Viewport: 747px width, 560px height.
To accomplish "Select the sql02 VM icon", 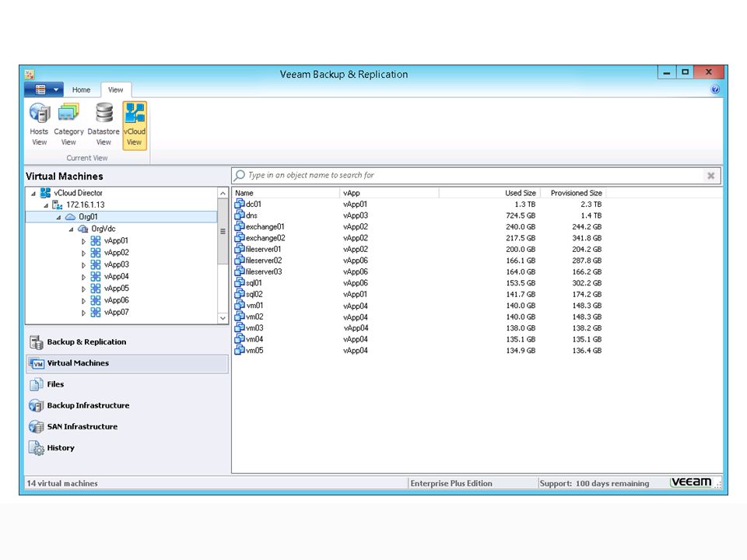I will click(239, 294).
